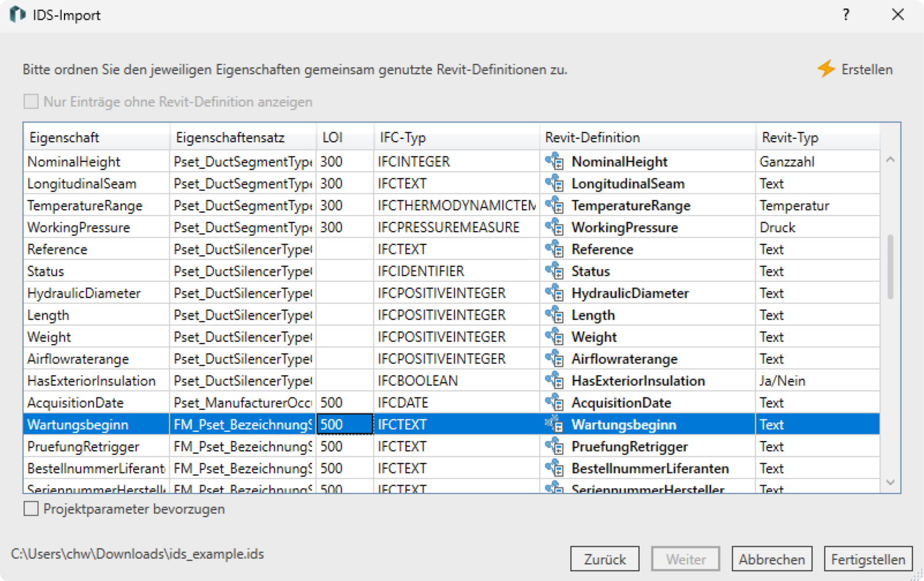
Task: Click the IFCDATE type cell
Action: [x=456, y=402]
